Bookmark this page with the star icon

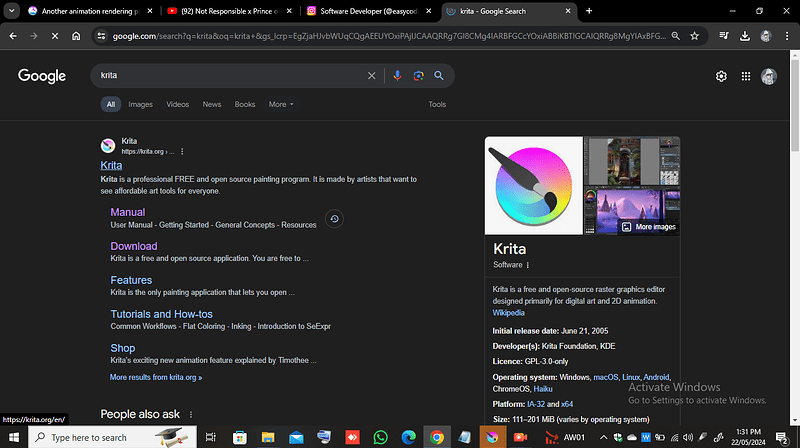coord(694,36)
